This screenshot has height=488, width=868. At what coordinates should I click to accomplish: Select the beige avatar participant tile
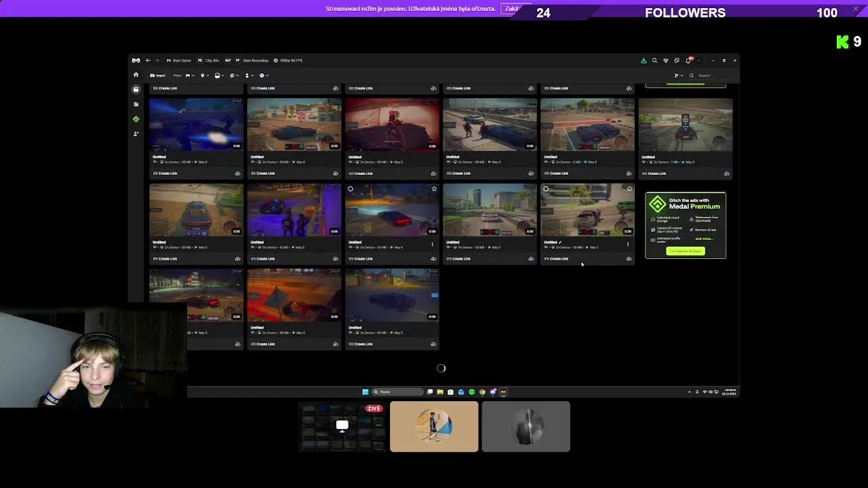pyautogui.click(x=434, y=426)
